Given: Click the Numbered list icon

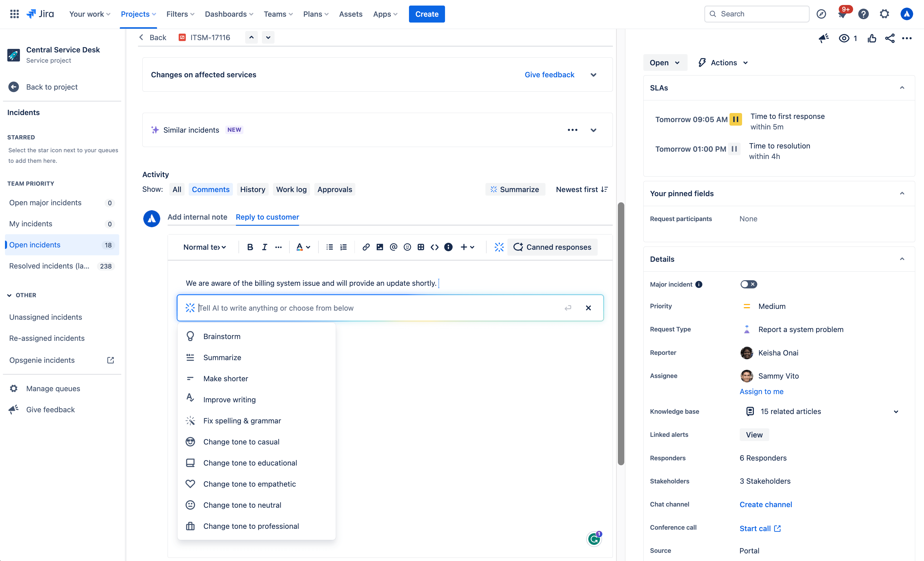Looking at the screenshot, I should coord(344,247).
